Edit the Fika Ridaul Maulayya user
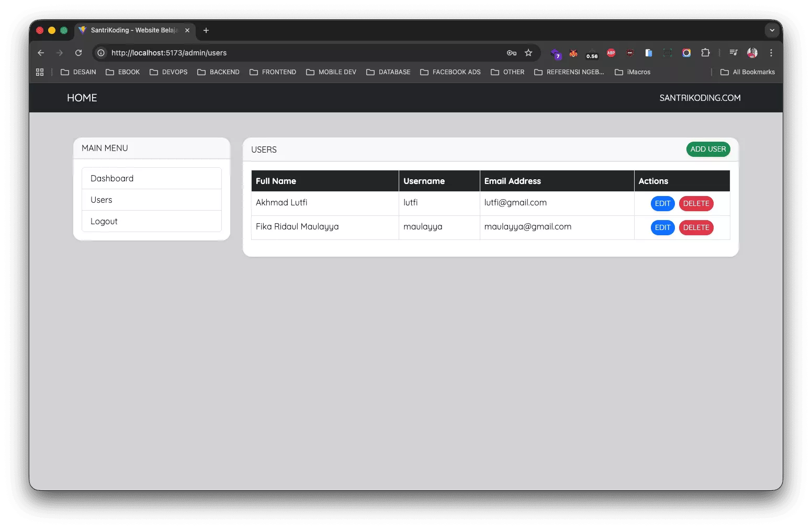 (662, 227)
